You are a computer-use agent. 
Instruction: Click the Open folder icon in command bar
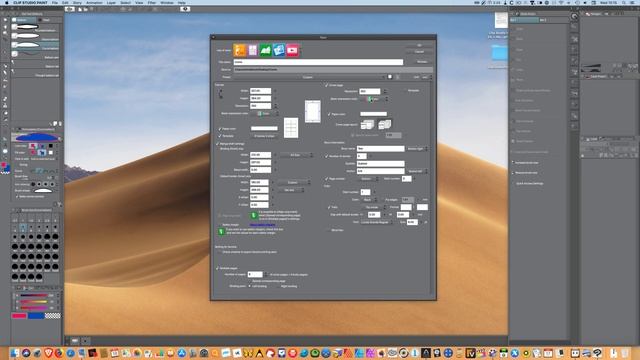(86, 9)
